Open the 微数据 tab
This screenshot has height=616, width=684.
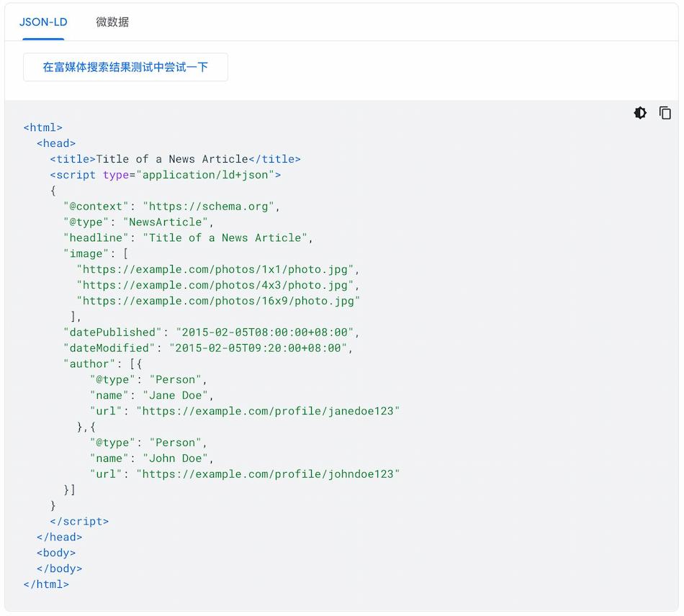tap(112, 22)
